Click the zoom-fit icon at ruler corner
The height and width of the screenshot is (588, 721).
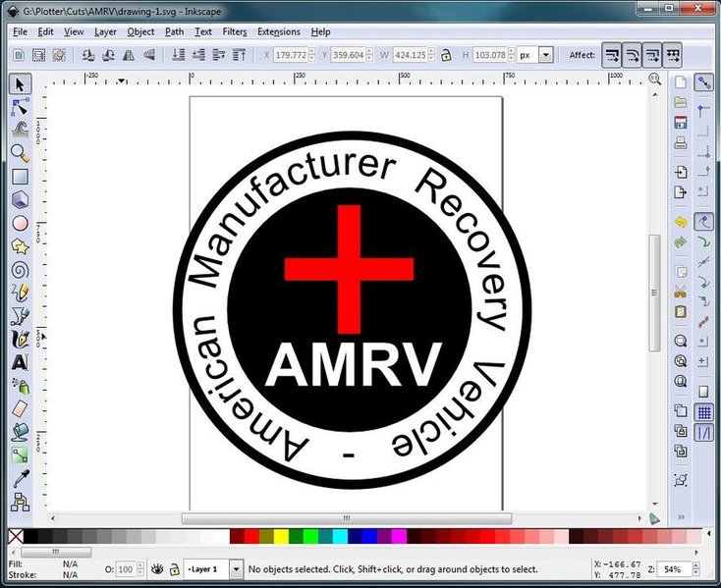(654, 79)
